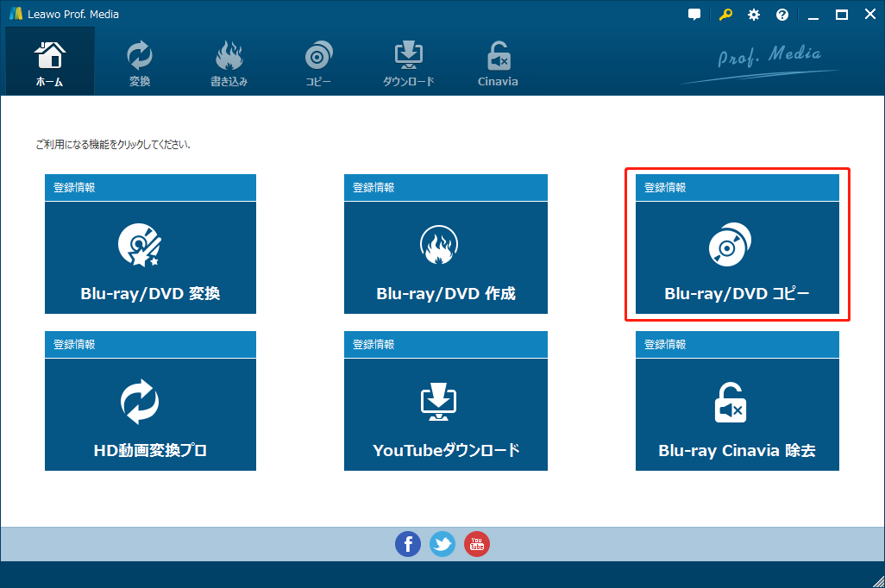Open the Cinavia tab
The width and height of the screenshot is (885, 588).
coord(498,61)
